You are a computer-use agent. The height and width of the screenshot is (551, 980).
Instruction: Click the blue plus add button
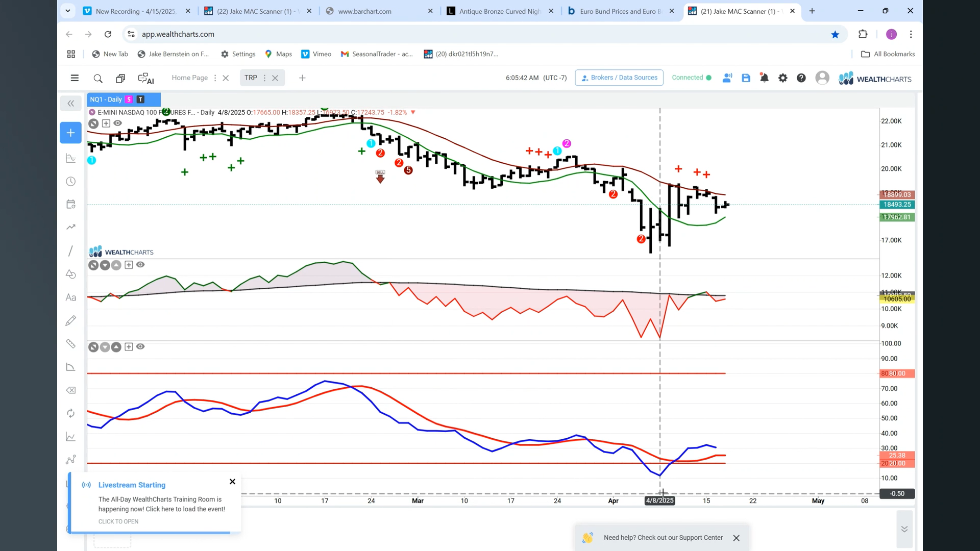click(x=71, y=133)
